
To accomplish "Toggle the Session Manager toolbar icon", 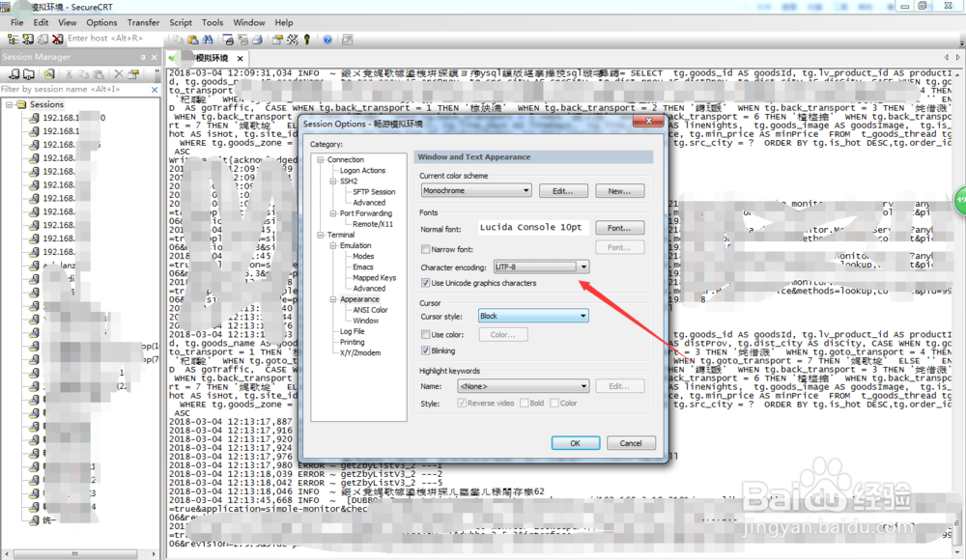I will pos(13,39).
